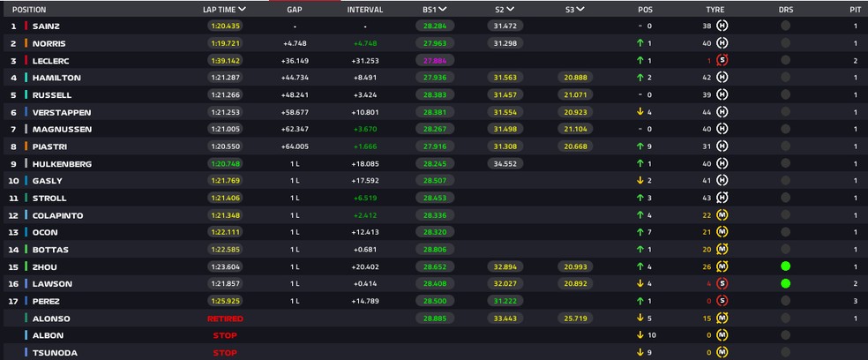The height and width of the screenshot is (360, 868).
Task: Click the hard tyre icon in Russell row
Action: 722,94
